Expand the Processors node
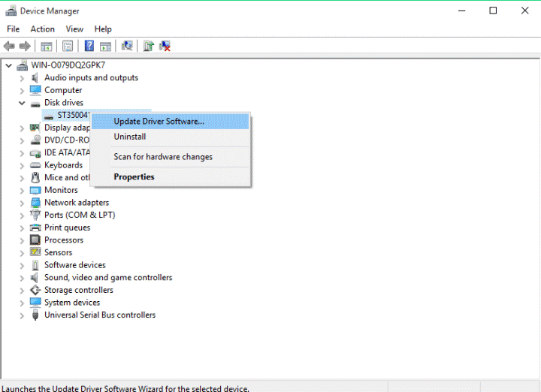The width and height of the screenshot is (541, 392). coord(22,240)
